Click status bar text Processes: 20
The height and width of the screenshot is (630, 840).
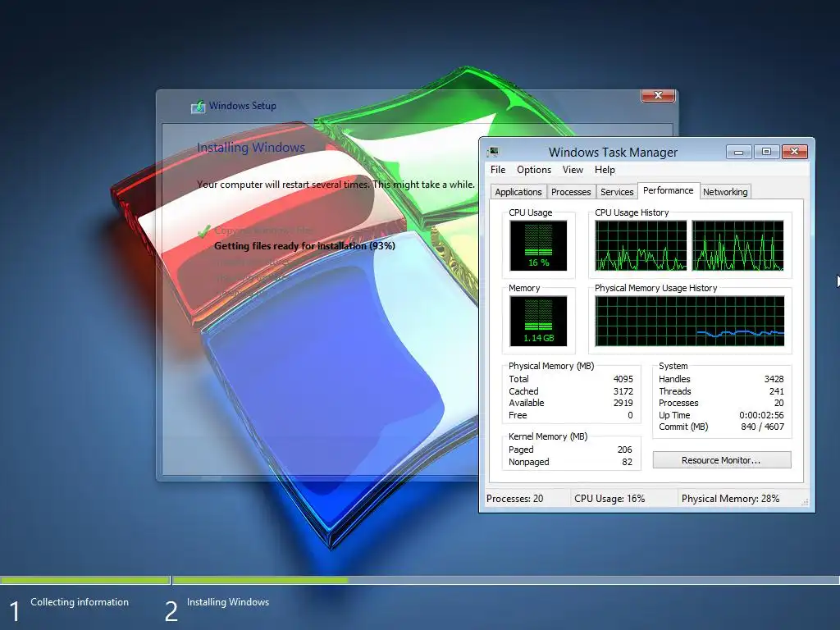tap(515, 499)
